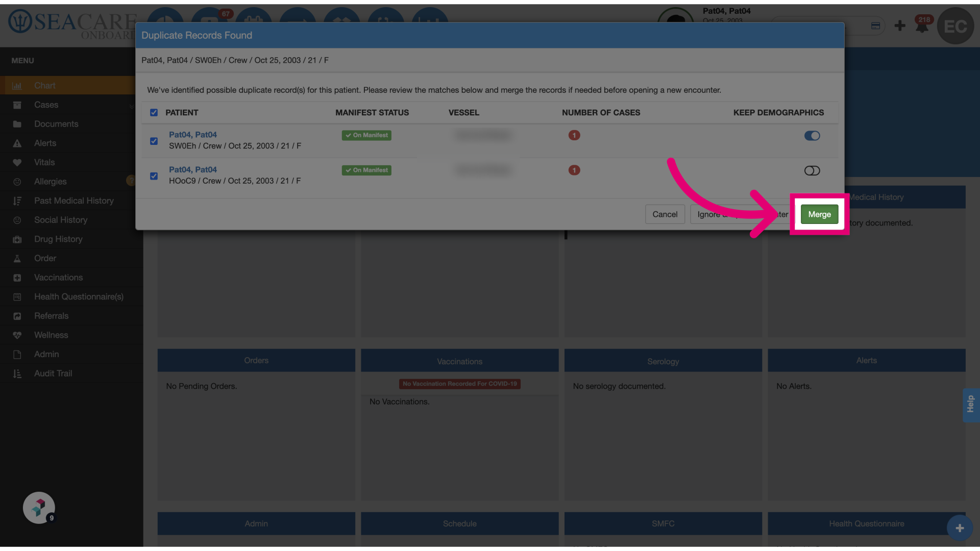Click the patient name Pat04, Pat04 in header
The image size is (980, 551).
click(726, 11)
